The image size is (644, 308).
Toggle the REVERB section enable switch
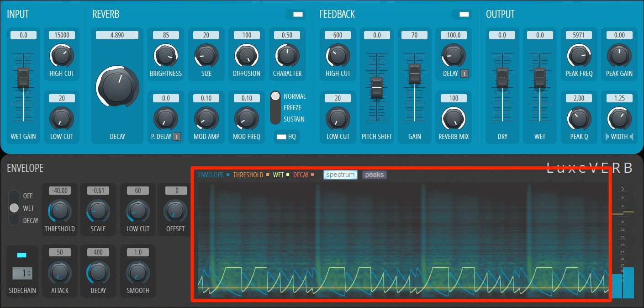coord(298,15)
